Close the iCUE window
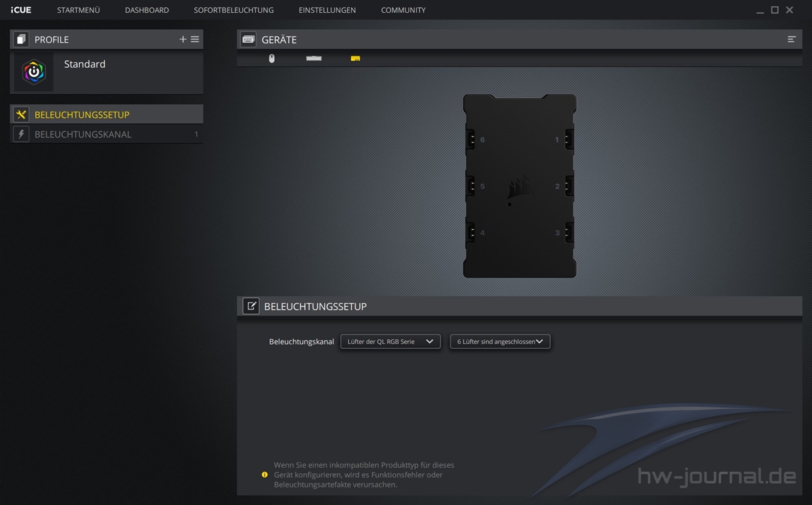This screenshot has width=812, height=505. 789,10
